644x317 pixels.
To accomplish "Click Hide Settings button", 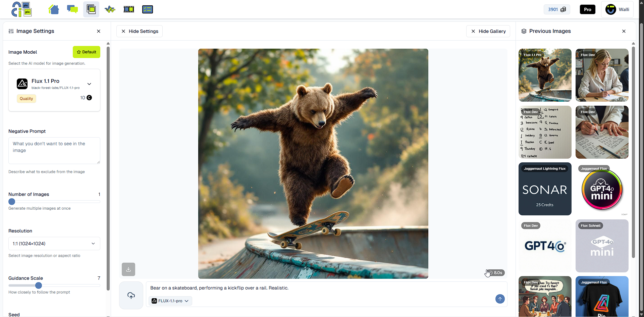I will click(140, 31).
